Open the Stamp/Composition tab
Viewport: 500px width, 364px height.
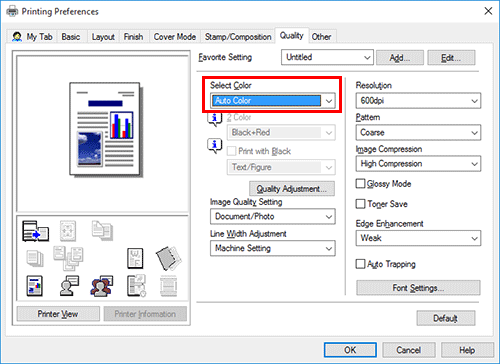click(238, 37)
